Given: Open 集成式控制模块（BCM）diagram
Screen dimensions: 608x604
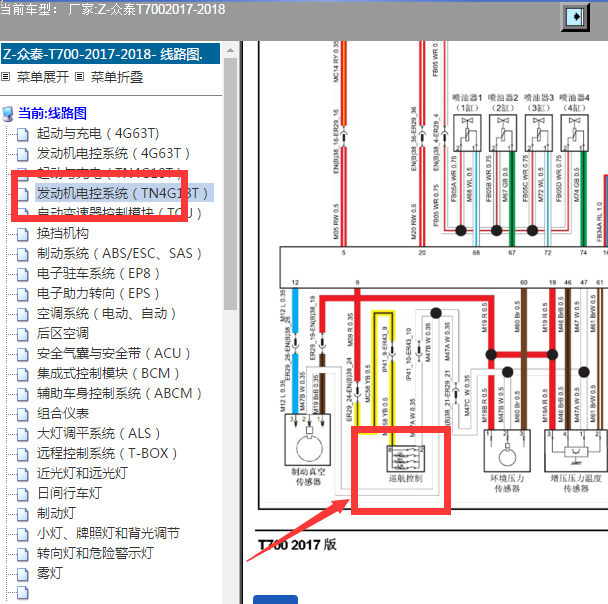Looking at the screenshot, I should (108, 374).
